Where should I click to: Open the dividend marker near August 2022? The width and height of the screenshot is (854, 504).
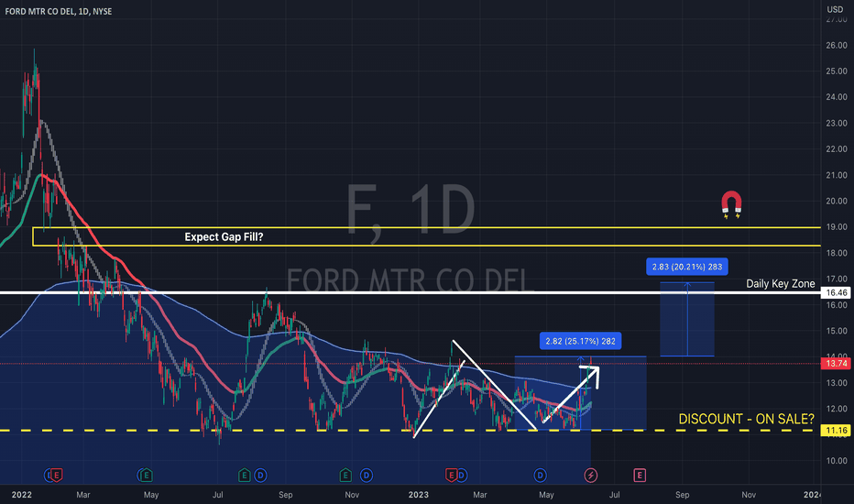click(260, 475)
